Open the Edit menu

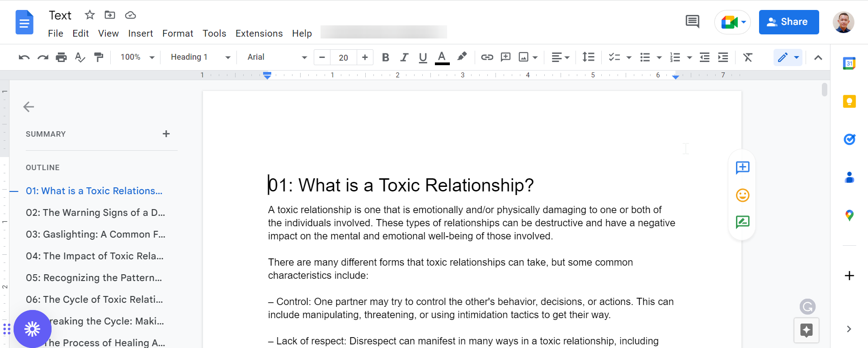[x=80, y=33]
